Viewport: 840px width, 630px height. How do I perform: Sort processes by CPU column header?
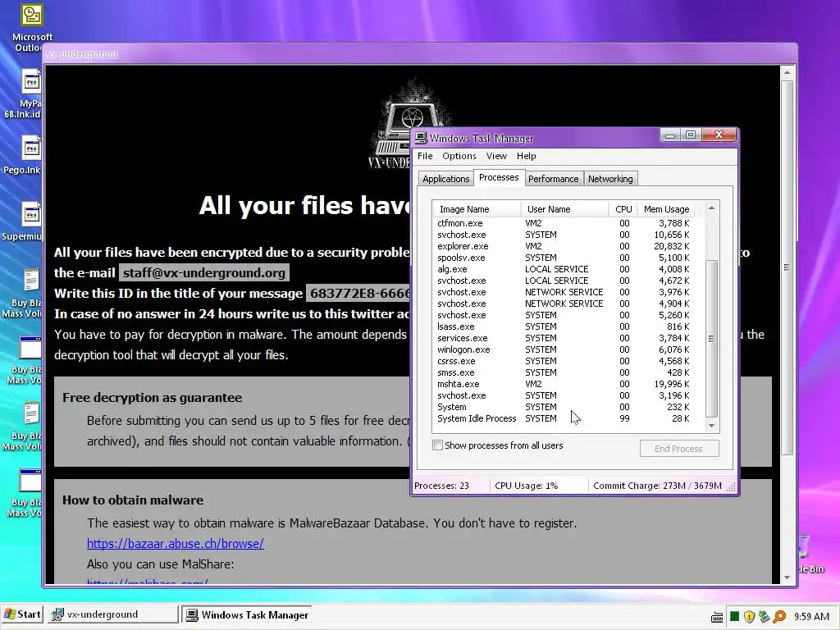(x=623, y=209)
